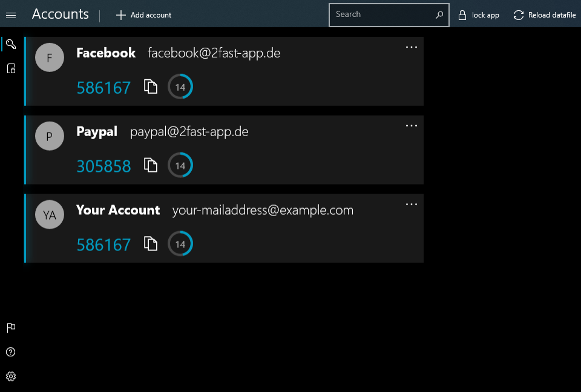
Task: Open the settings gear icon
Action: click(11, 376)
